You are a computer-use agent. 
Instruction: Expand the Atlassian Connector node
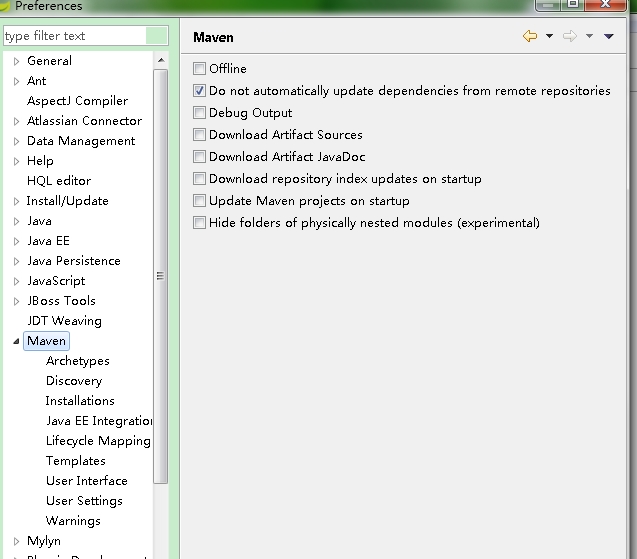pos(16,121)
